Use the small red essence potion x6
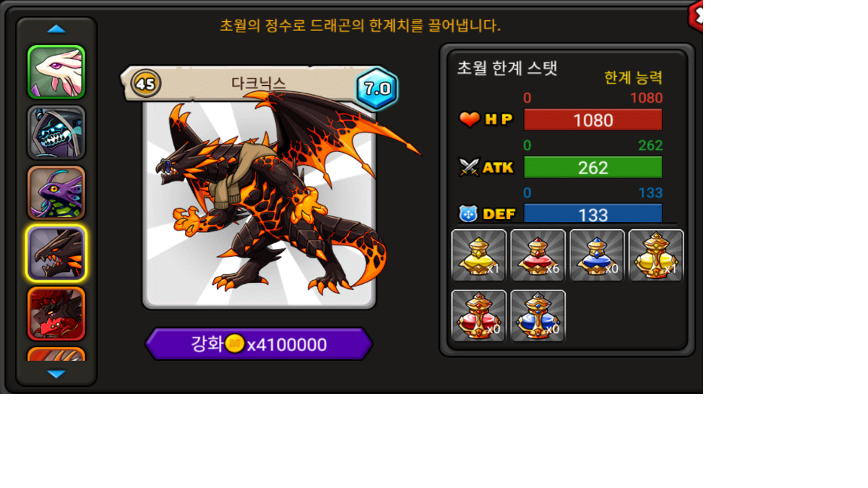 [537, 255]
